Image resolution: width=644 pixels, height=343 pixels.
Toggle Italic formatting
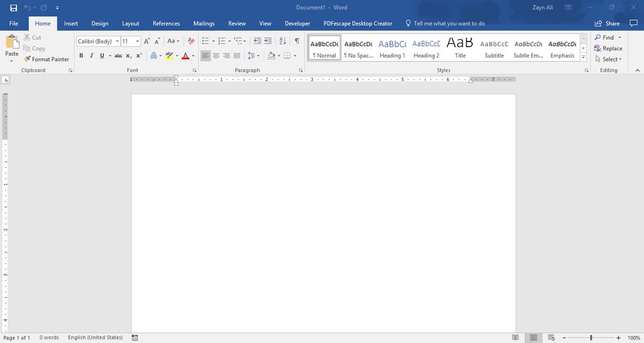click(92, 55)
